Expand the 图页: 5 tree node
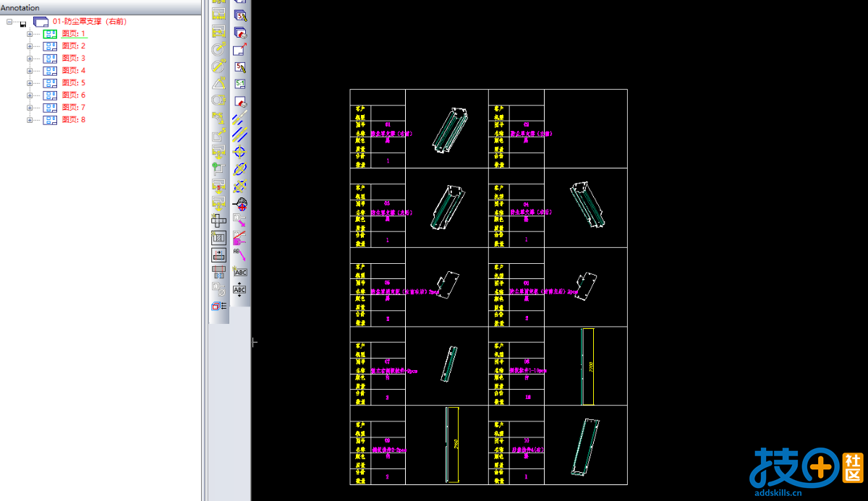The height and width of the screenshot is (501, 868). [30, 83]
